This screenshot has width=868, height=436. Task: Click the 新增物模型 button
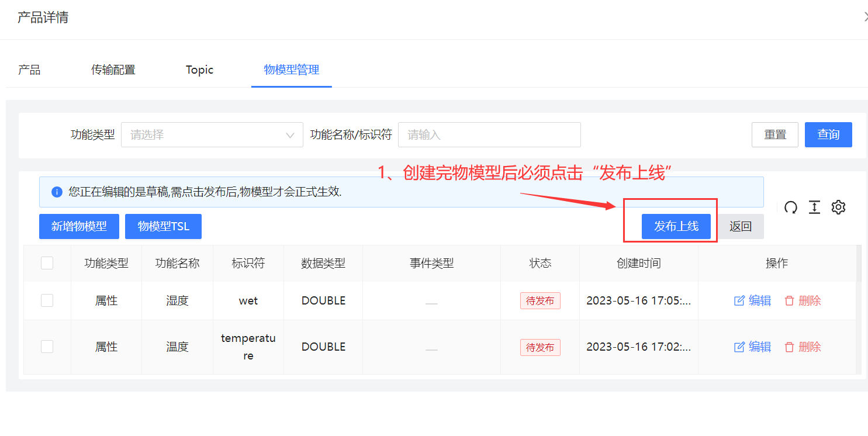[79, 226]
